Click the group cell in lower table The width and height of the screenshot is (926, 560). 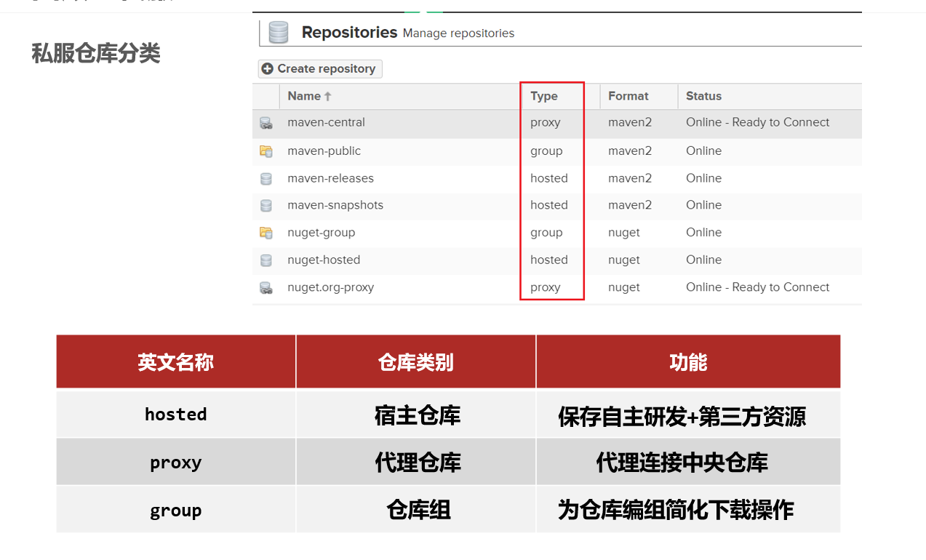coord(176,511)
